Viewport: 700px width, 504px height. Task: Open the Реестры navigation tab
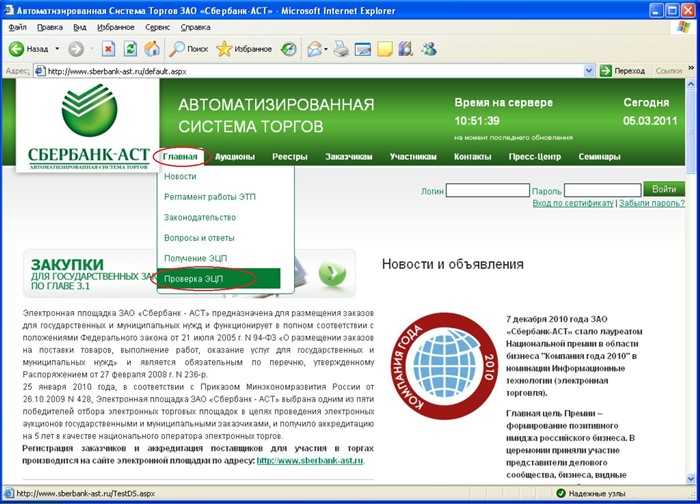click(290, 157)
